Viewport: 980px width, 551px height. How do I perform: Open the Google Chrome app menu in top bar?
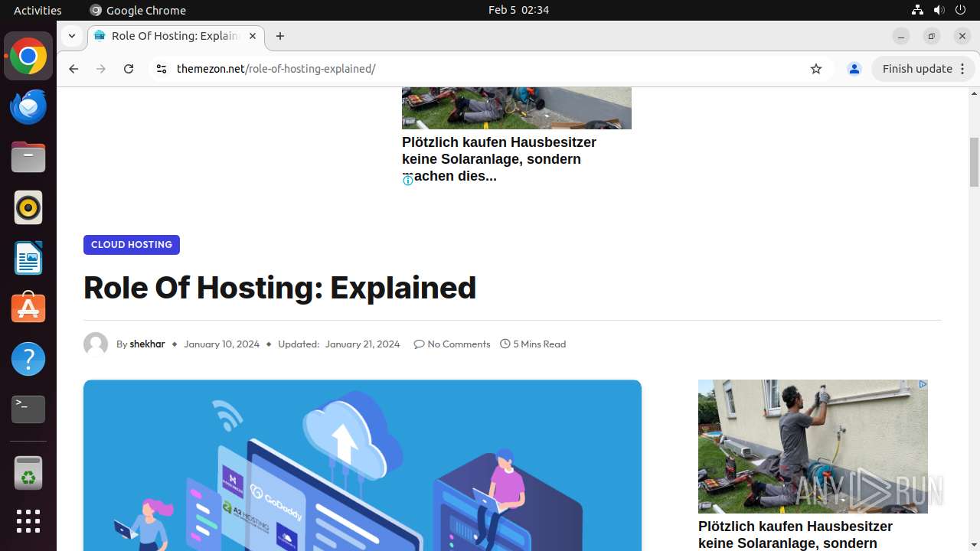[x=138, y=10]
